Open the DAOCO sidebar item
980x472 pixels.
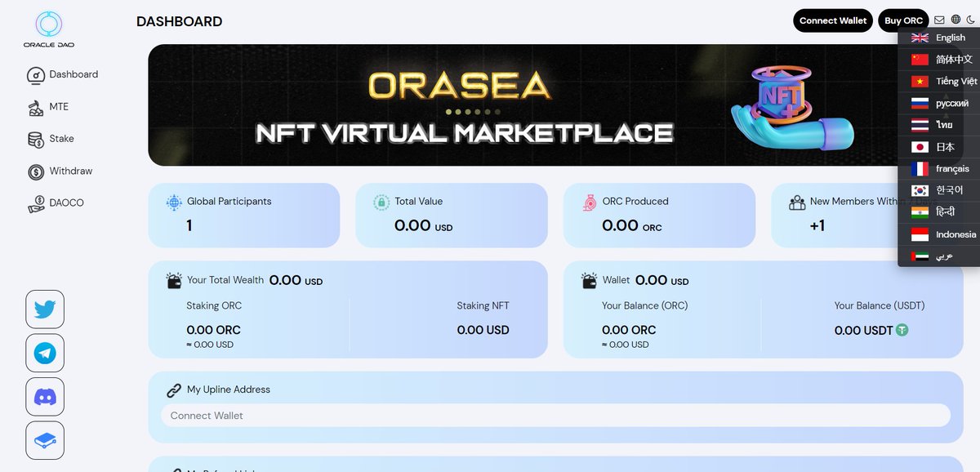pos(56,203)
